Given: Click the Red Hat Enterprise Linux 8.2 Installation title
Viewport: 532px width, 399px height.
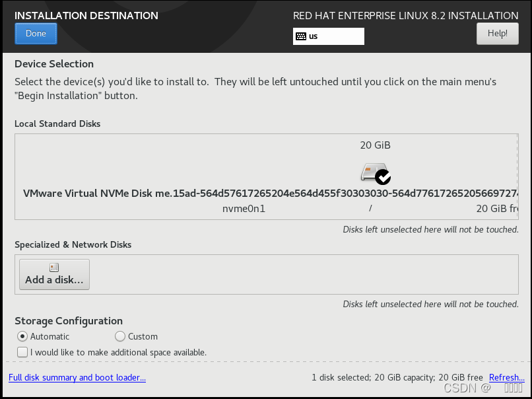Looking at the screenshot, I should [x=405, y=16].
